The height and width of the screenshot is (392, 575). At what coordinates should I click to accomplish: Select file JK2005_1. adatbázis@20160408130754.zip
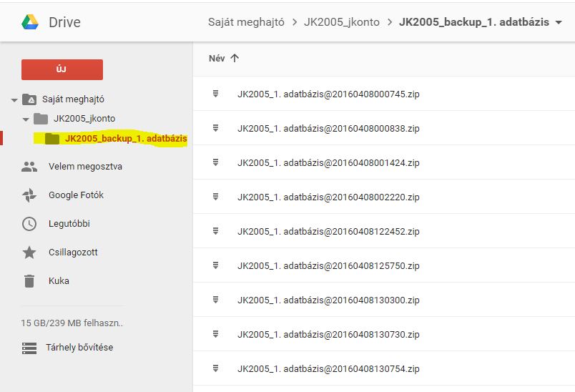point(328,369)
